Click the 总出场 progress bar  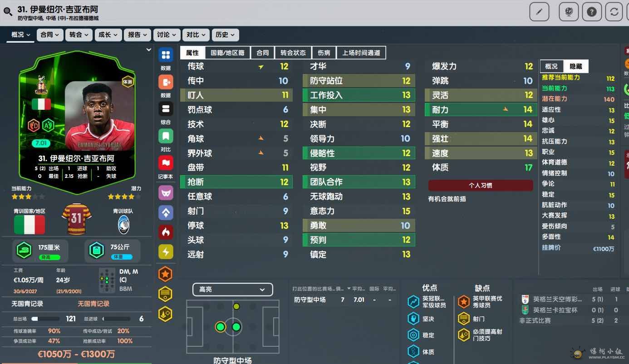pyautogui.click(x=45, y=319)
